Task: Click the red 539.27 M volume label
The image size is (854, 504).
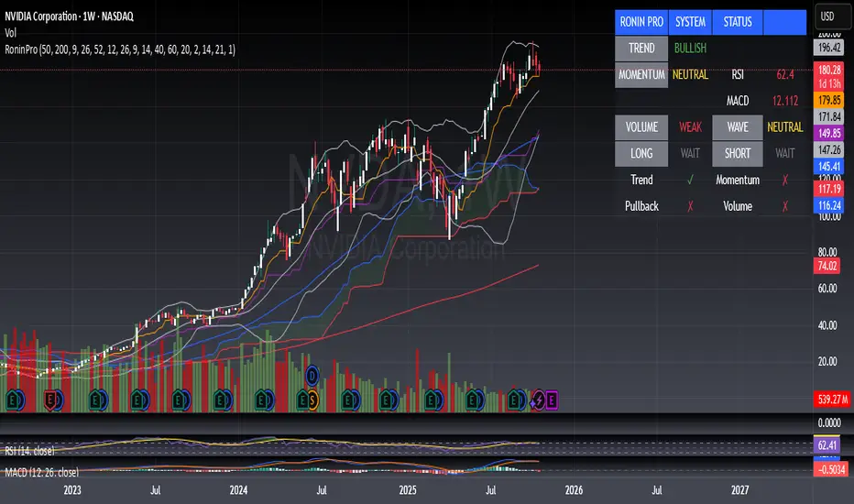Action: (830, 400)
